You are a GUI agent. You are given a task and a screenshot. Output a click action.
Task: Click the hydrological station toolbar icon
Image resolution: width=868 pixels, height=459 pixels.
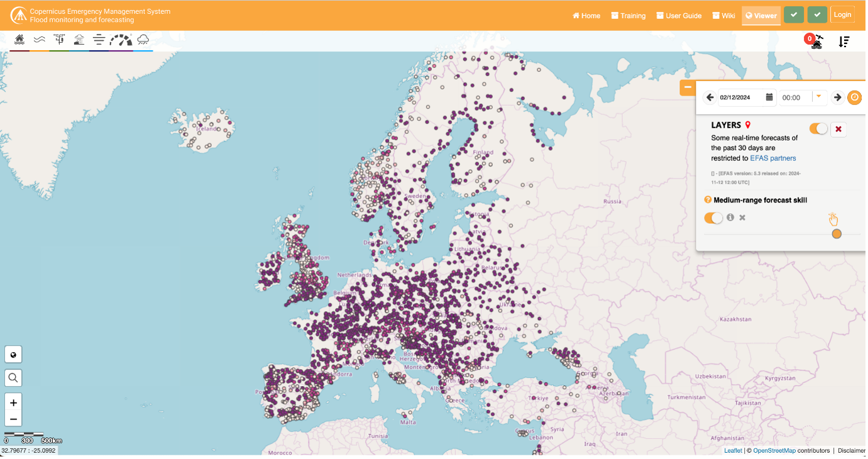coord(59,39)
